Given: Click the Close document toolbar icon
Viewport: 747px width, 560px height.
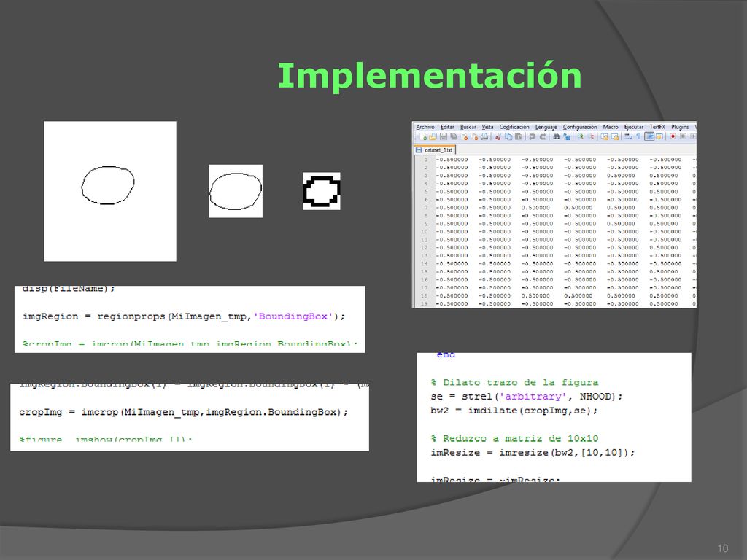Looking at the screenshot, I should coord(464,136).
